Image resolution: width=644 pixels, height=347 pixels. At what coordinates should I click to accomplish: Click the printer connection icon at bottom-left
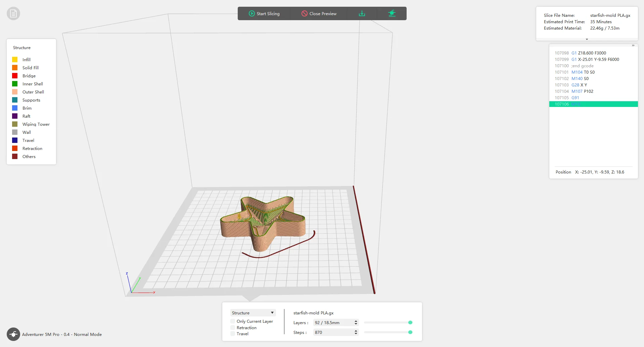13,334
